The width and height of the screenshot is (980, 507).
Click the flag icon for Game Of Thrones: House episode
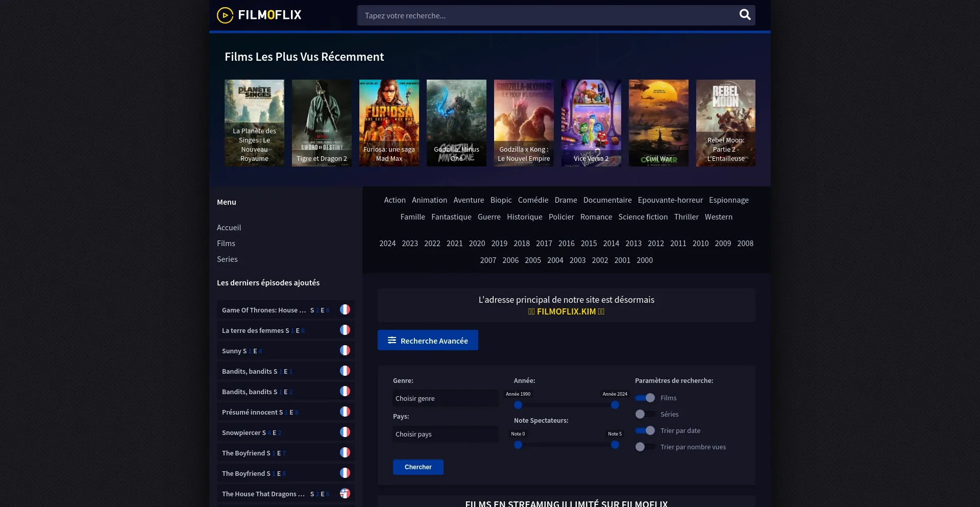pos(345,309)
